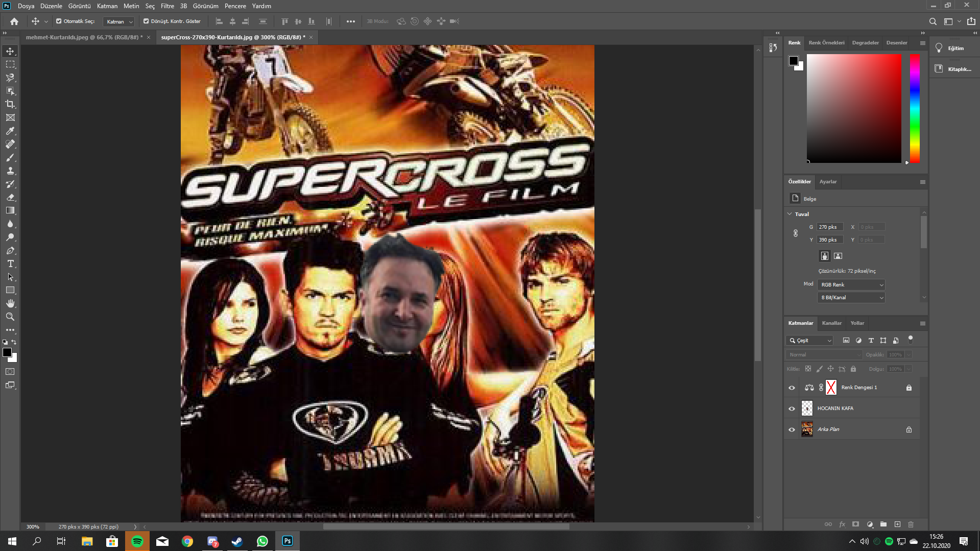Create new fill or adjustment layer
This screenshot has height=551, width=980.
pos(870,524)
